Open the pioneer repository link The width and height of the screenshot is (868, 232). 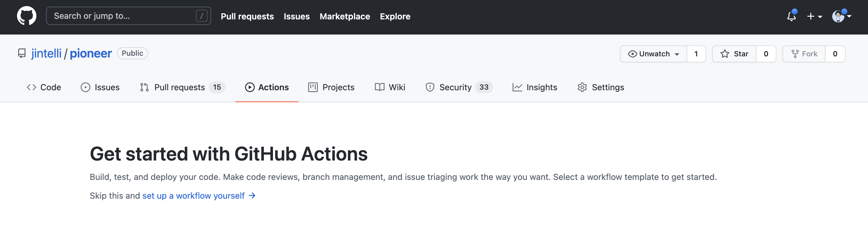click(x=91, y=53)
